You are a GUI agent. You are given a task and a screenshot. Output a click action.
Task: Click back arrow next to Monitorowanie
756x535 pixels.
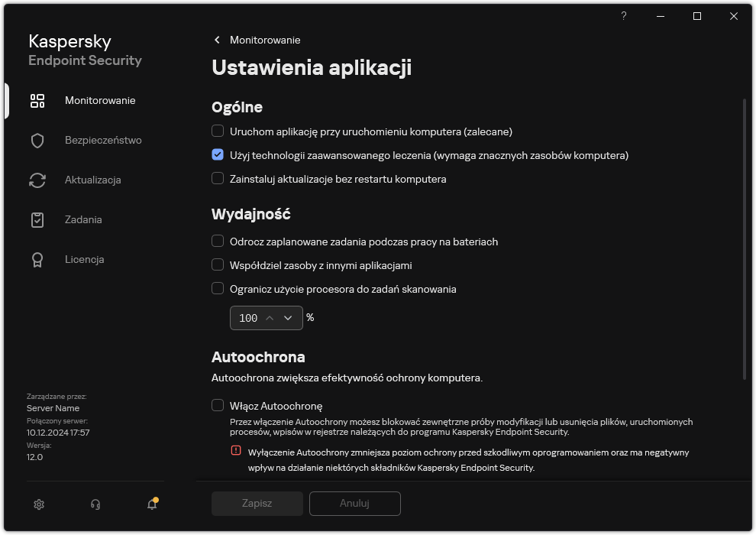[216, 40]
